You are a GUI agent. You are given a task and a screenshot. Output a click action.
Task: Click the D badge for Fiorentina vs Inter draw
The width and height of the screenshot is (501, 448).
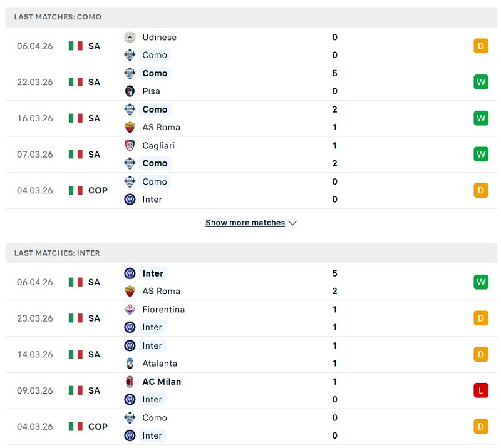coord(481,318)
